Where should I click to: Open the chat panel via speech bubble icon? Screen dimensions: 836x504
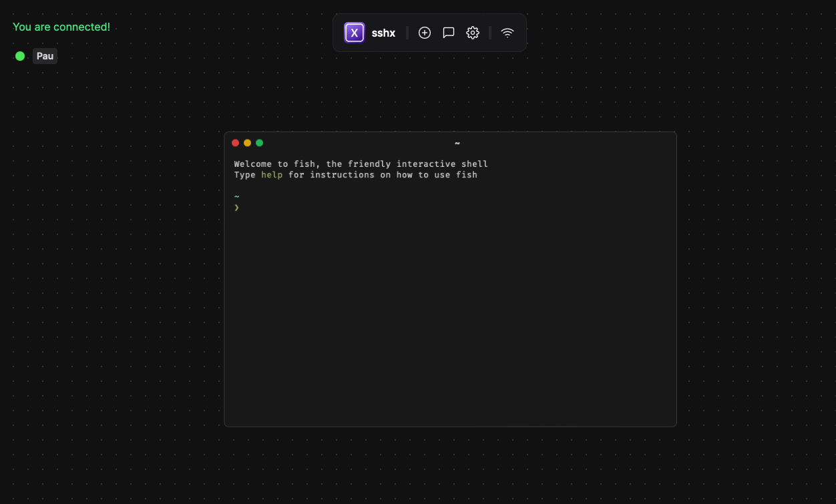tap(448, 32)
